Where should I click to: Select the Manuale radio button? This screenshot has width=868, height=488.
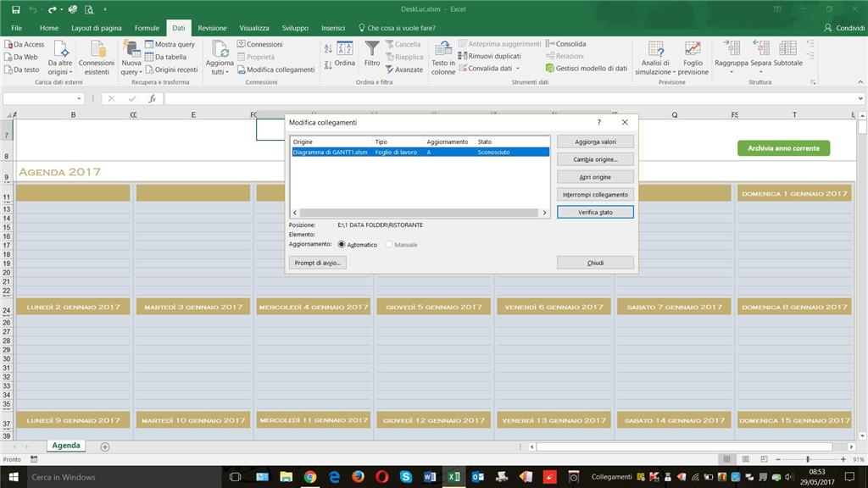[389, 245]
